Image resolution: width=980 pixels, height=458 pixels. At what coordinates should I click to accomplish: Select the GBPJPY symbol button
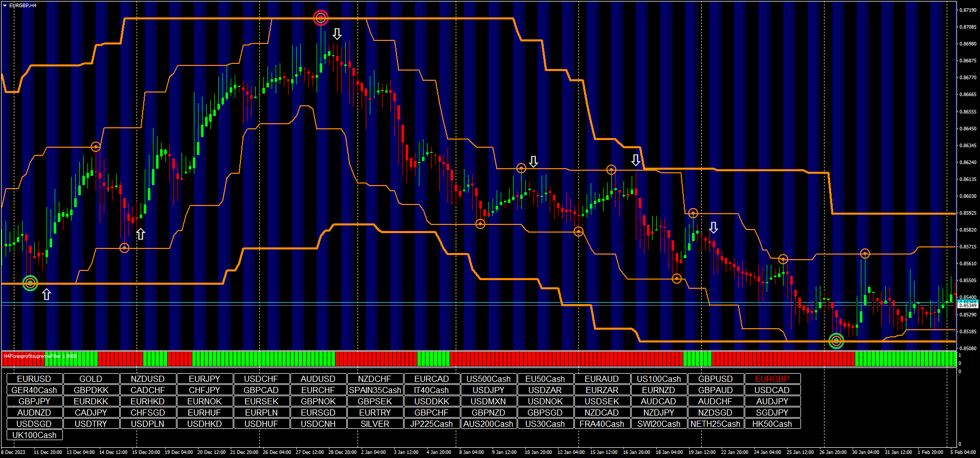[x=34, y=401]
